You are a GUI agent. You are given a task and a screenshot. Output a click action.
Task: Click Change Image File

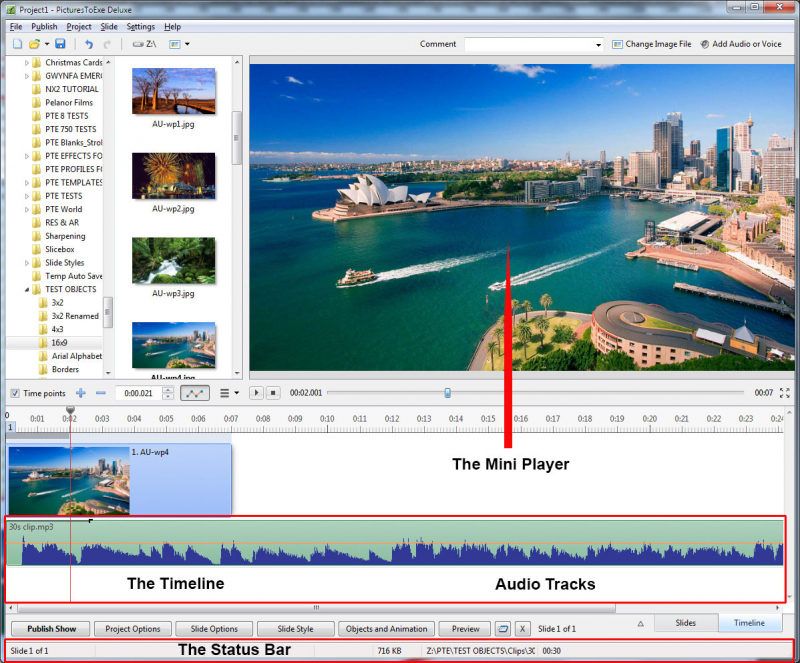click(x=652, y=44)
